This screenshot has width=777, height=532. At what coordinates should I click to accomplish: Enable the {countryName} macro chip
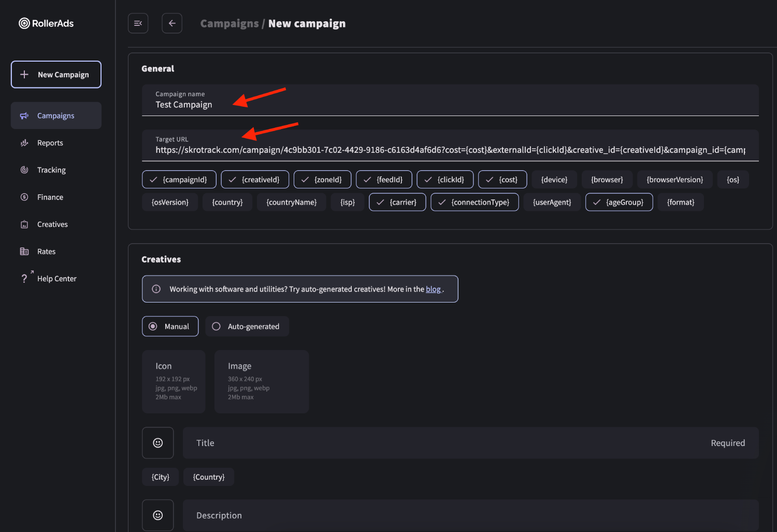point(292,202)
